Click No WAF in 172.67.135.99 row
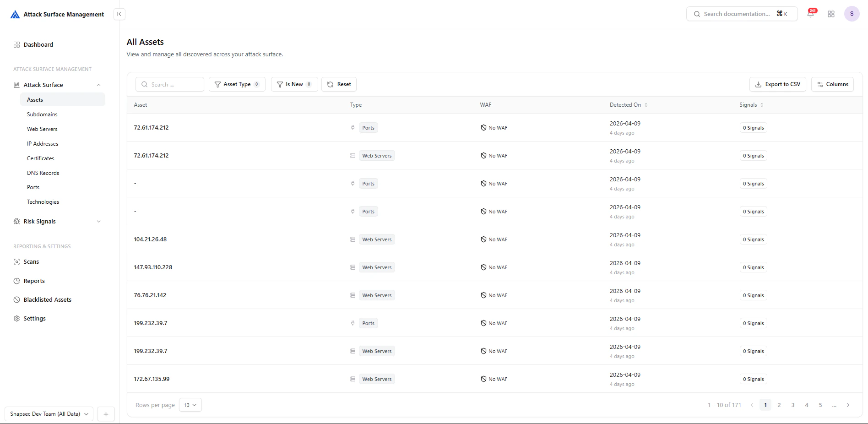The image size is (868, 424). [494, 379]
